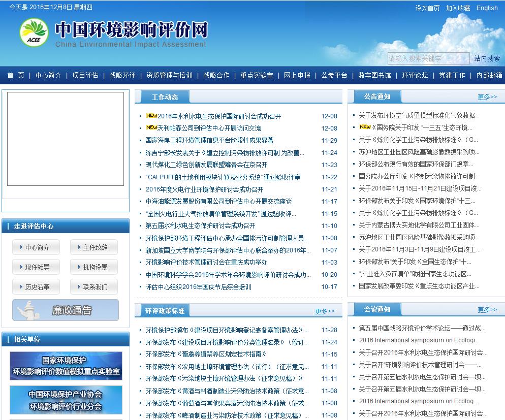Open 环保部公布现行有效的国家环保部门规章 notice
505x420 pixels.
point(416,164)
